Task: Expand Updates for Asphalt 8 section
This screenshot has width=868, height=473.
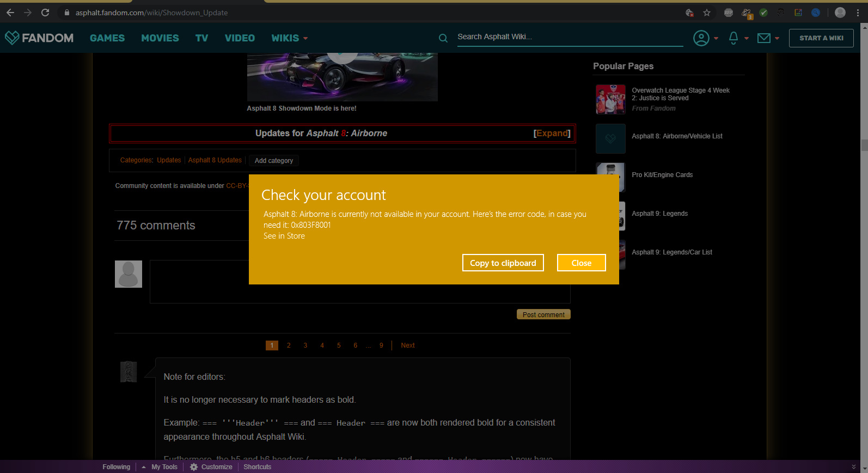Action: (x=552, y=134)
